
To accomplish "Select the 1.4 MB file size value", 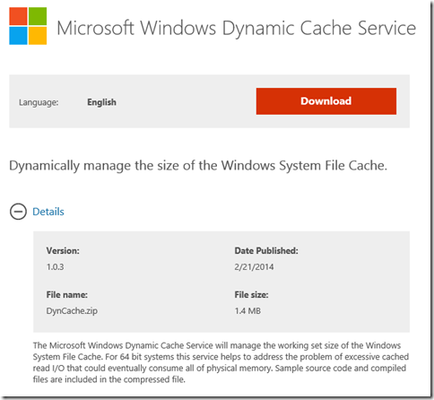I will [x=248, y=311].
